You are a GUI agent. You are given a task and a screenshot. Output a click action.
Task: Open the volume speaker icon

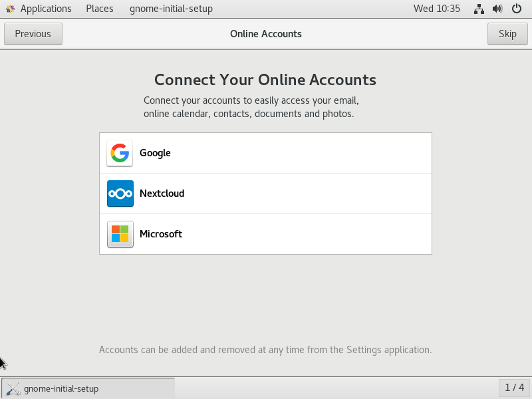pos(497,9)
